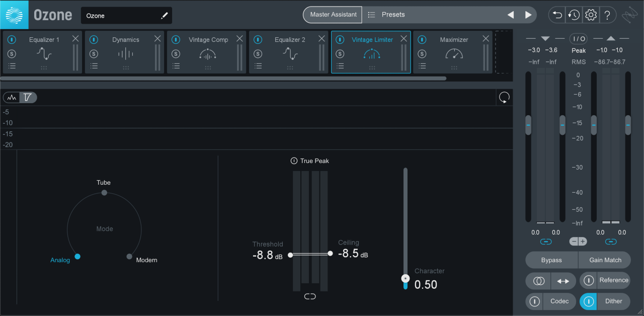Image resolution: width=644 pixels, height=316 pixels.
Task: Select Analog limiter mode
Action: (77, 257)
